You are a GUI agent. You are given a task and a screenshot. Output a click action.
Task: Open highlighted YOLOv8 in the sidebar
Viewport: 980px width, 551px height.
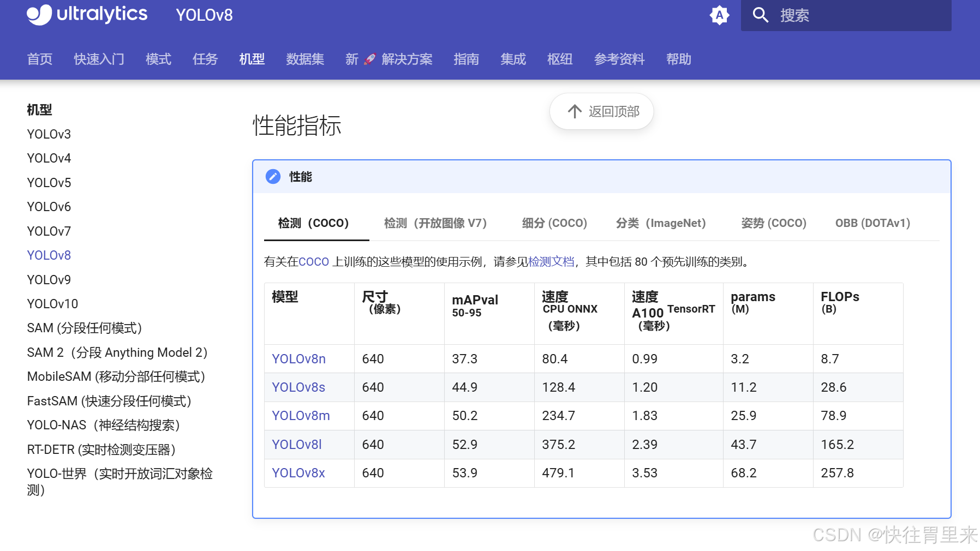point(49,255)
